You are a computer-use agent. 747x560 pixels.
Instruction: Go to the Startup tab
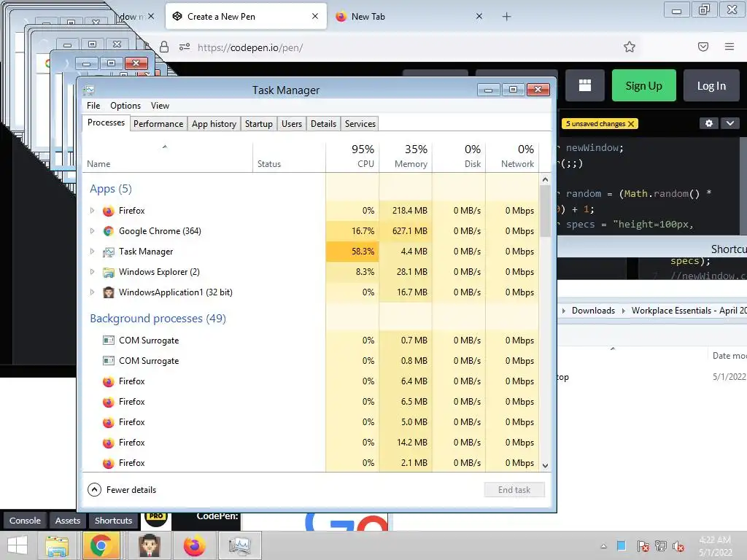(x=259, y=124)
